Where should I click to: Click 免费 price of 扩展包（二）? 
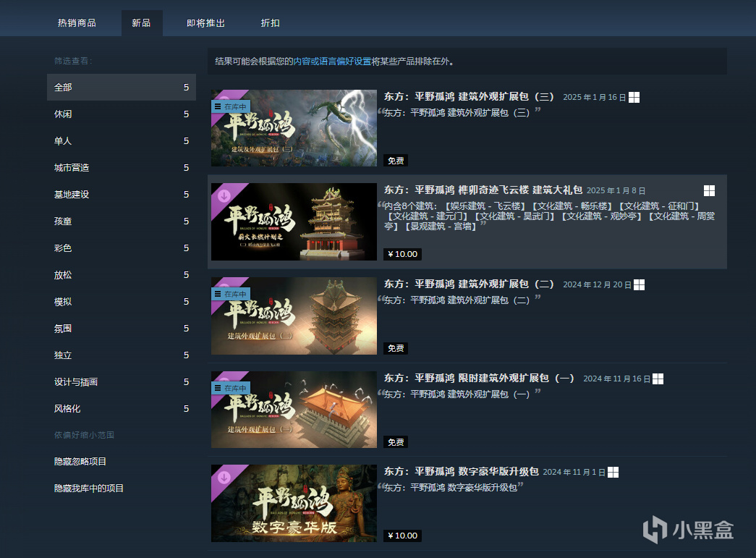(x=396, y=348)
